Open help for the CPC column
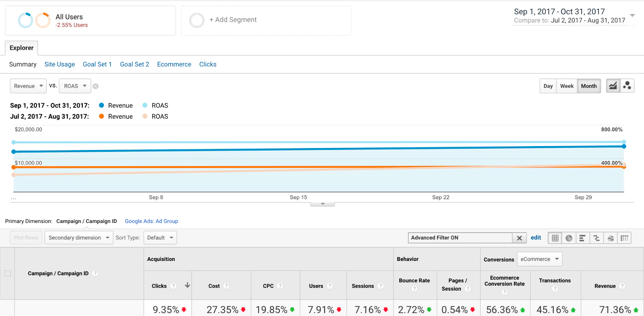Viewport: 644px width, 316px height. pyautogui.click(x=280, y=286)
